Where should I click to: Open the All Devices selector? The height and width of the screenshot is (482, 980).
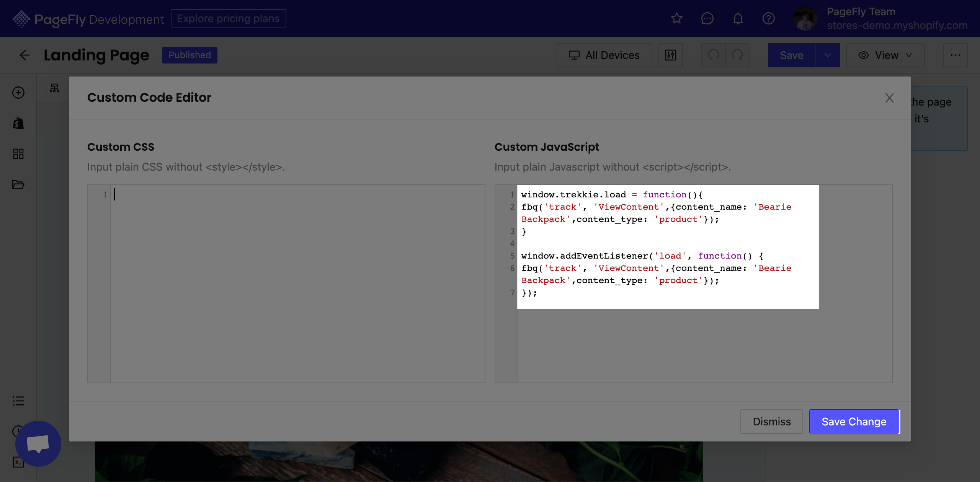[604, 55]
